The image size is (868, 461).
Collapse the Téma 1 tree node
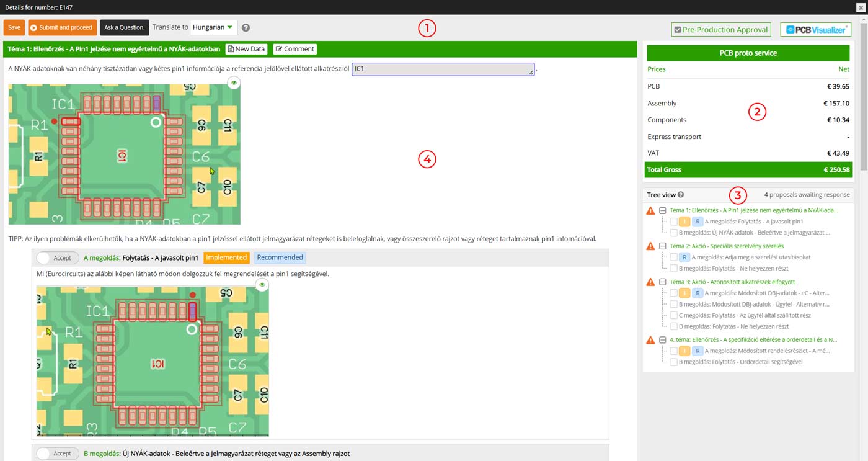(662, 211)
